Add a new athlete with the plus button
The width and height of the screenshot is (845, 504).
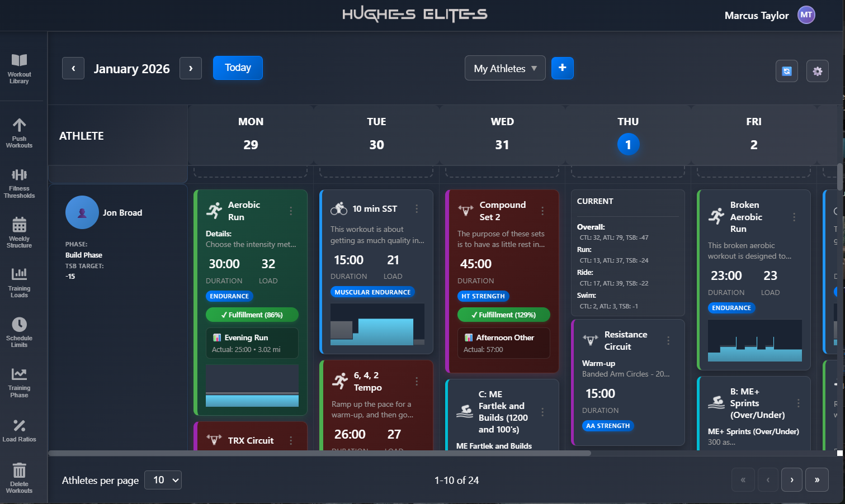point(562,68)
